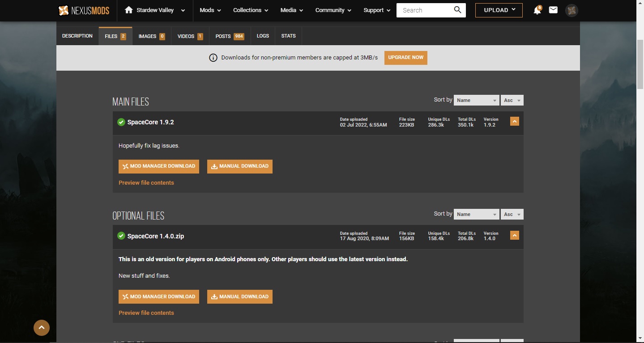The image size is (644, 343).
Task: Click the upload date '02 Jul 2022, 6:55AM'
Action: [363, 125]
